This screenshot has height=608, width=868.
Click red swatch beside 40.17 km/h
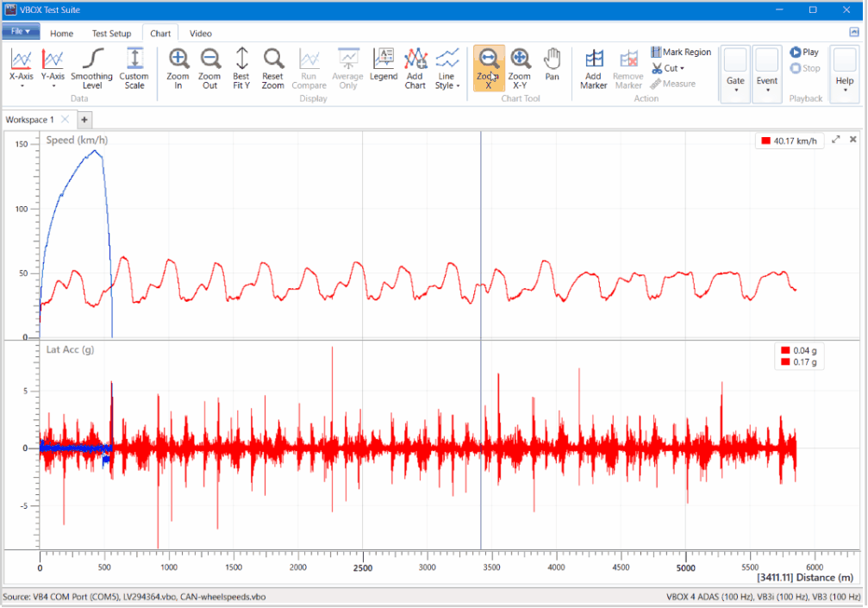766,141
